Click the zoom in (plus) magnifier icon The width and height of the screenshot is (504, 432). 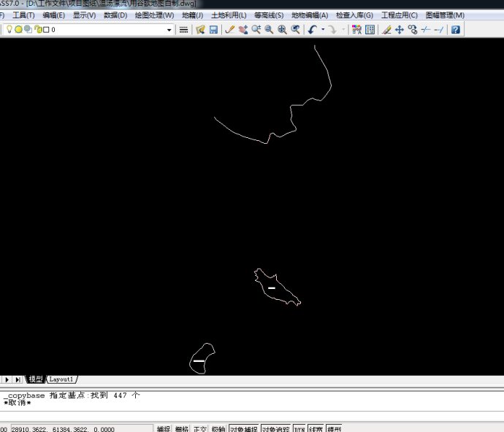pyautogui.click(x=282, y=30)
